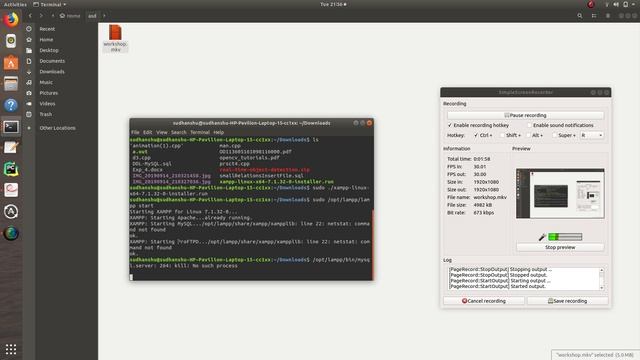Click the green audio level meter
Viewport: 640px width, 360px height.
coord(565,237)
